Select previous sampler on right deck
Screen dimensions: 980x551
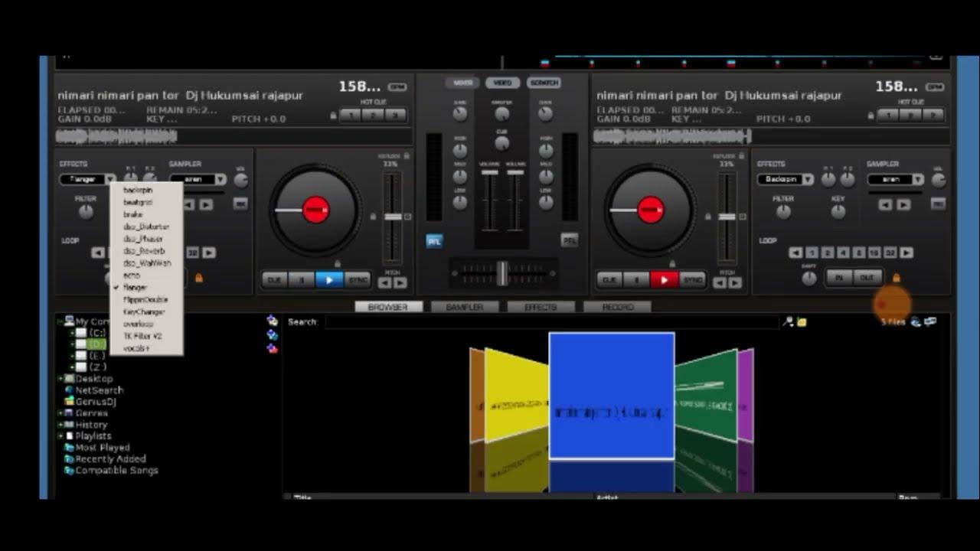point(885,204)
